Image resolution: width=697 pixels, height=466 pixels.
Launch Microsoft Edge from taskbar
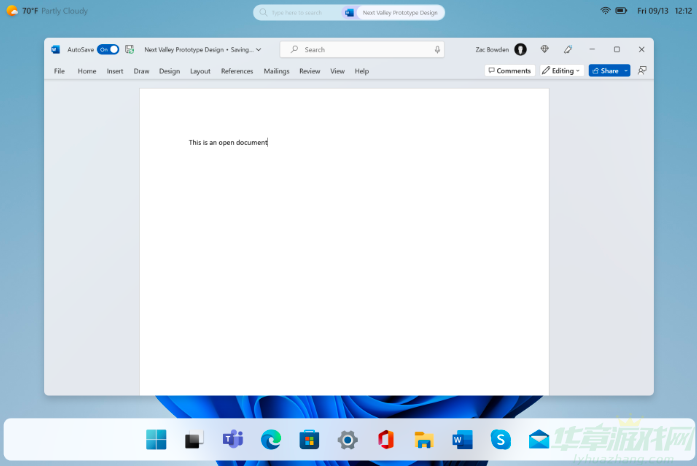click(271, 439)
